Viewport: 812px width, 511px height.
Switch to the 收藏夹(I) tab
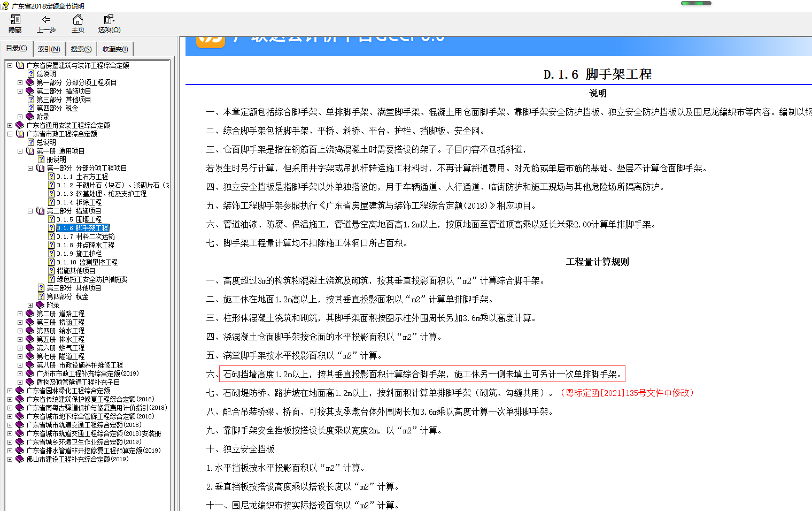pyautogui.click(x=115, y=49)
